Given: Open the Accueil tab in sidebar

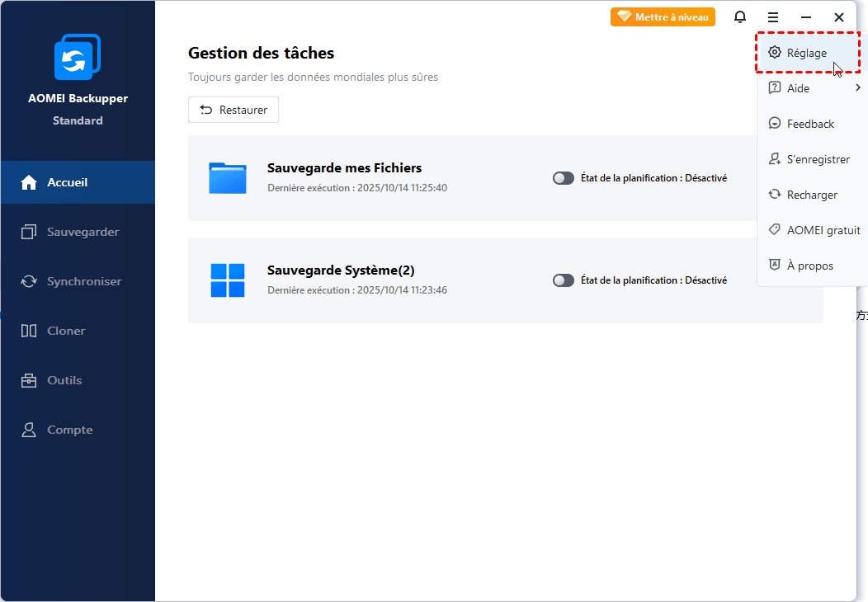Looking at the screenshot, I should [x=78, y=182].
